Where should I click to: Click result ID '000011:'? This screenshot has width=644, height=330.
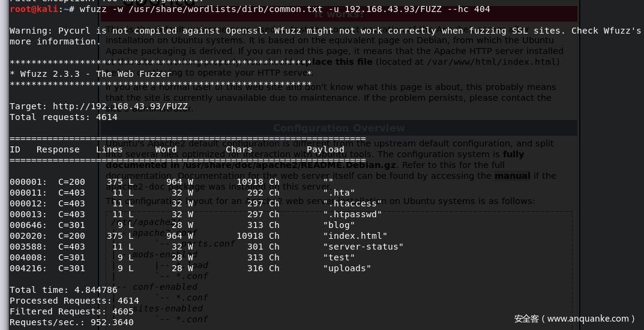click(x=28, y=193)
